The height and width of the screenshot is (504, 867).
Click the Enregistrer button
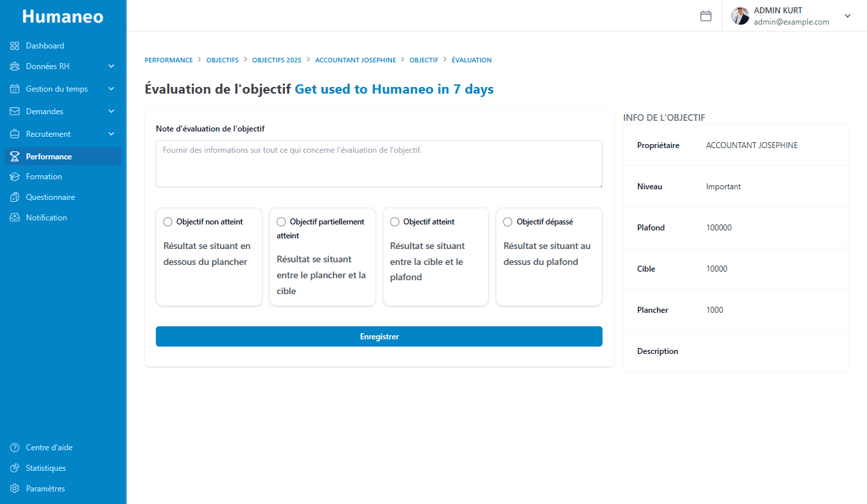coord(379,336)
